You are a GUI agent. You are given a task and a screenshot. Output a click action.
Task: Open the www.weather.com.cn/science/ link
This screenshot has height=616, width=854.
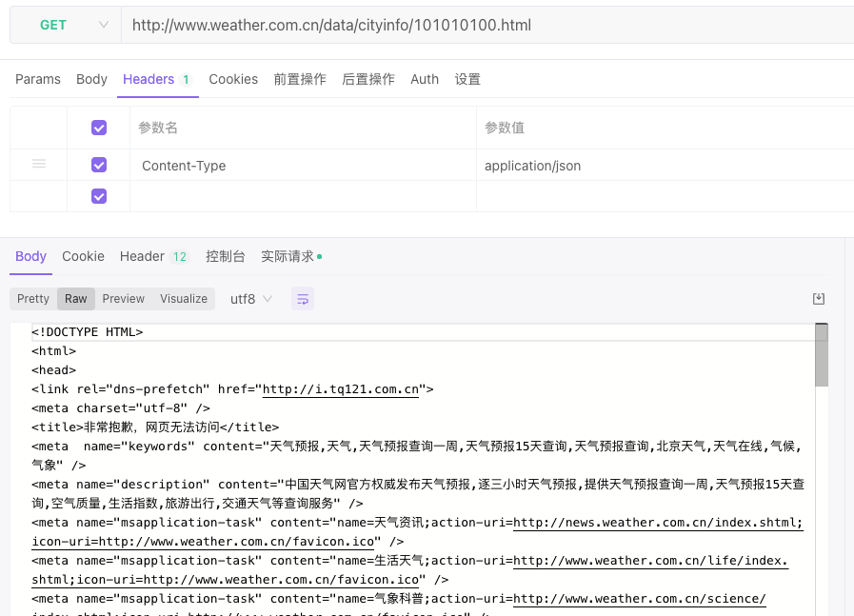[x=640, y=599]
